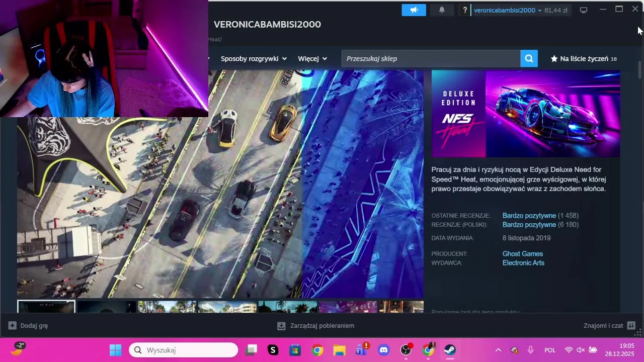Screen dimensions: 644x362
Task: Expand the Sposoby rozgrywki menu
Action: click(x=254, y=59)
